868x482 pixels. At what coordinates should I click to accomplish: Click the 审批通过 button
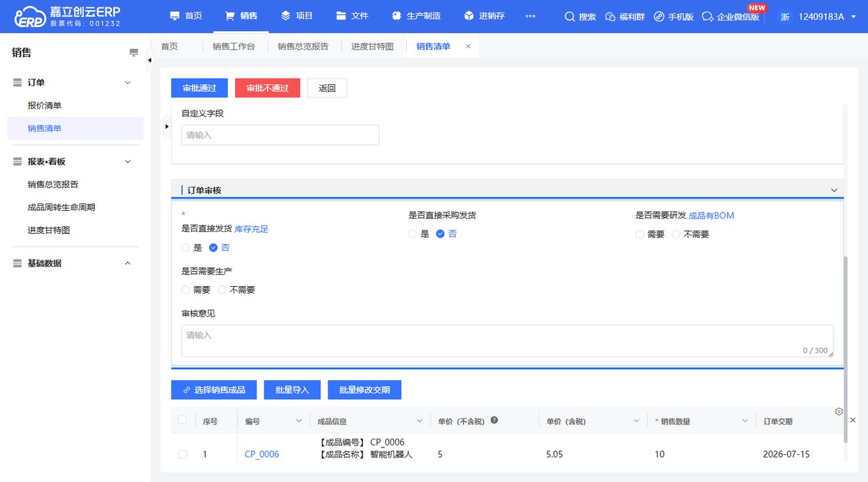(199, 88)
